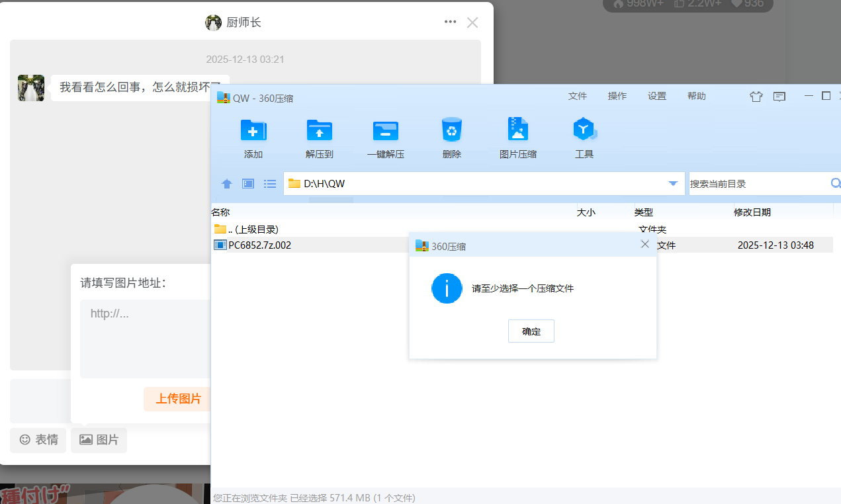Click the shirt-shaped skin icon
The height and width of the screenshot is (504, 841).
click(x=756, y=97)
